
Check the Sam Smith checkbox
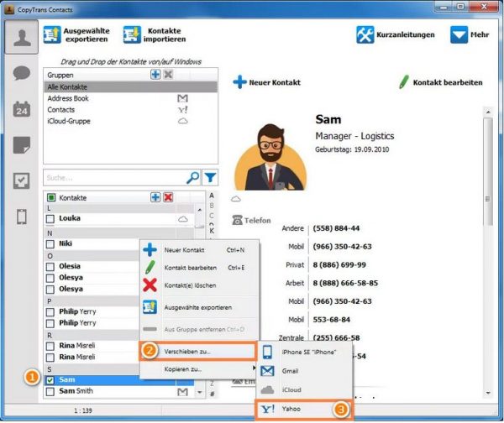point(50,391)
